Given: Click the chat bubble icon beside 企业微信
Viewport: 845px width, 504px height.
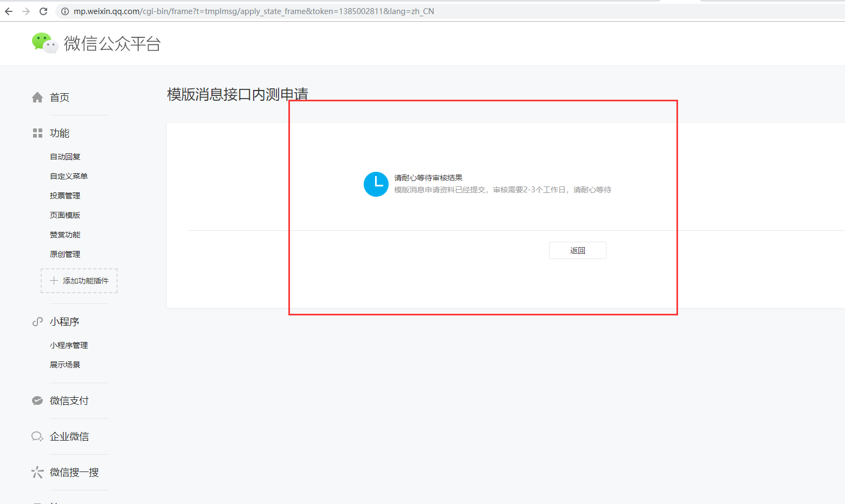Looking at the screenshot, I should coord(37,437).
